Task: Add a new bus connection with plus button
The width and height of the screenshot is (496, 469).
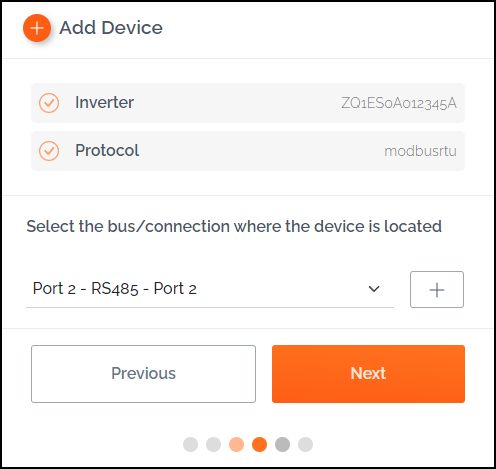Action: [437, 289]
